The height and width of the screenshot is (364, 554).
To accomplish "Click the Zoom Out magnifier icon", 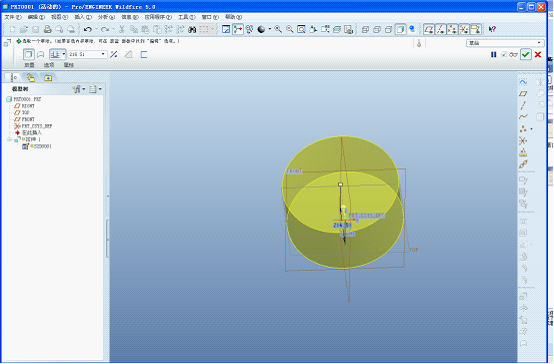I will (290, 29).
